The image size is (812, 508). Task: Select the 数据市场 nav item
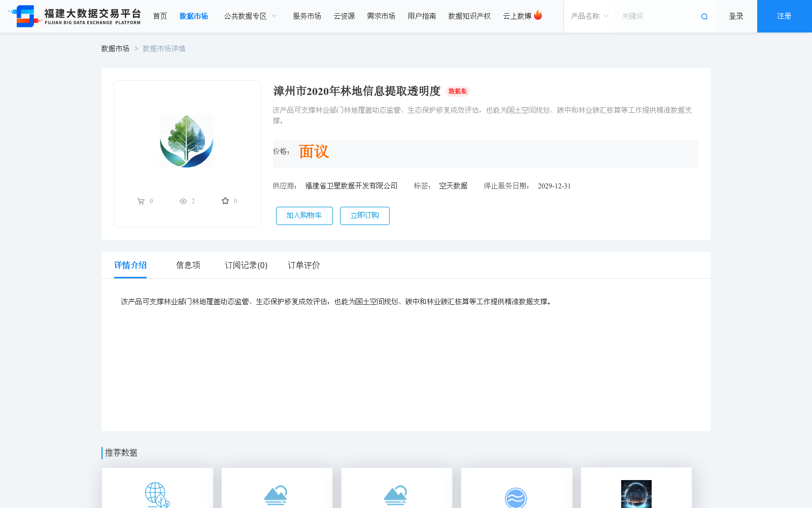point(193,16)
